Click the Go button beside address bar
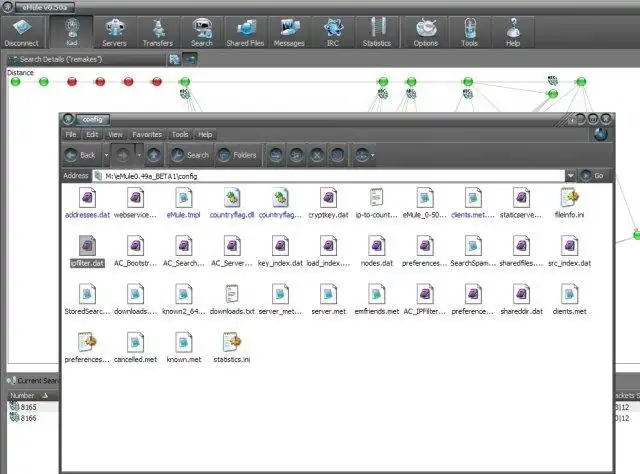The width and height of the screenshot is (640, 474). (594, 176)
